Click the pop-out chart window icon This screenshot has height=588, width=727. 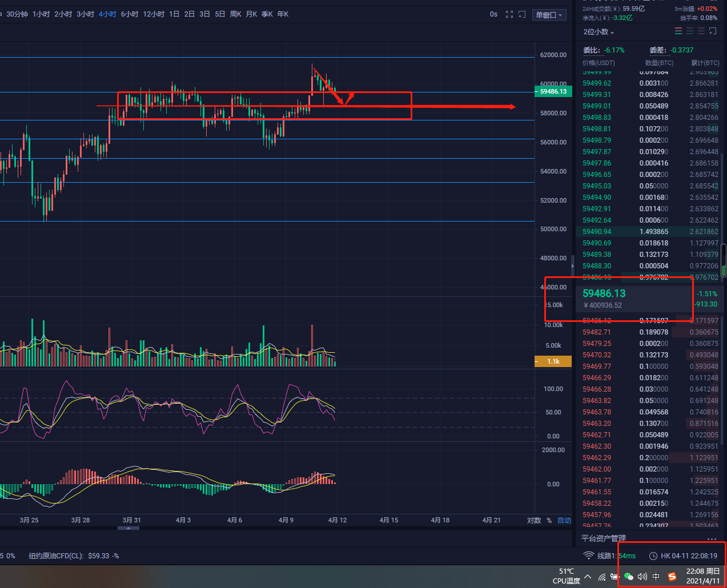[x=522, y=14]
